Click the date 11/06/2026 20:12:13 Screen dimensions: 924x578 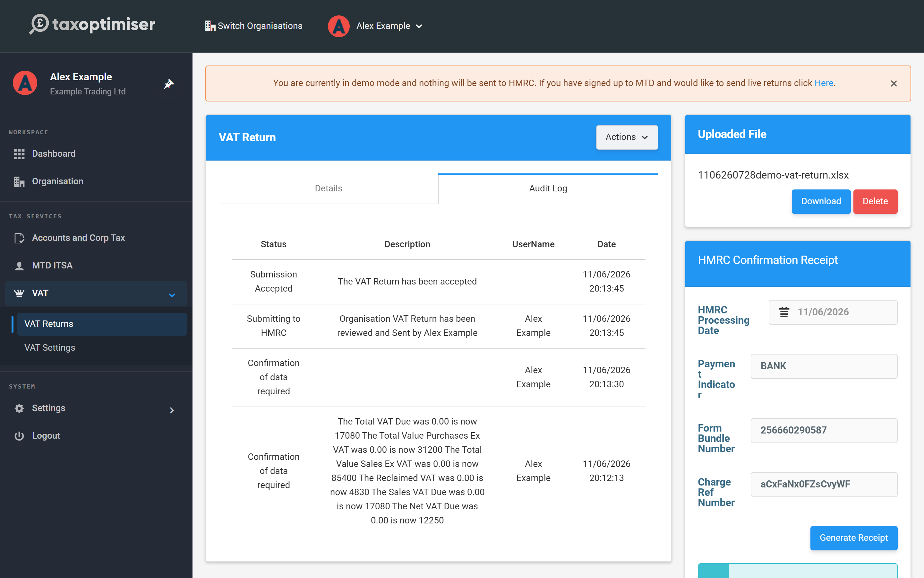606,471
